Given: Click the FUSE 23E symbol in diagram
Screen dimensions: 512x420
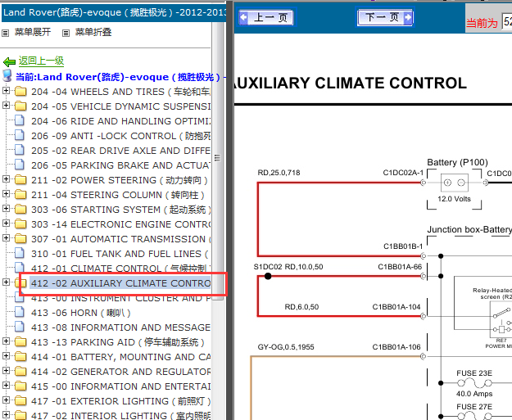Looking at the screenshot, I should pyautogui.click(x=474, y=382).
